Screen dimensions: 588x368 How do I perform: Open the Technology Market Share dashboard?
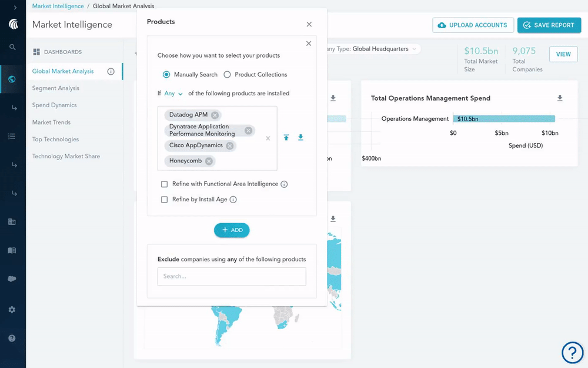66,156
